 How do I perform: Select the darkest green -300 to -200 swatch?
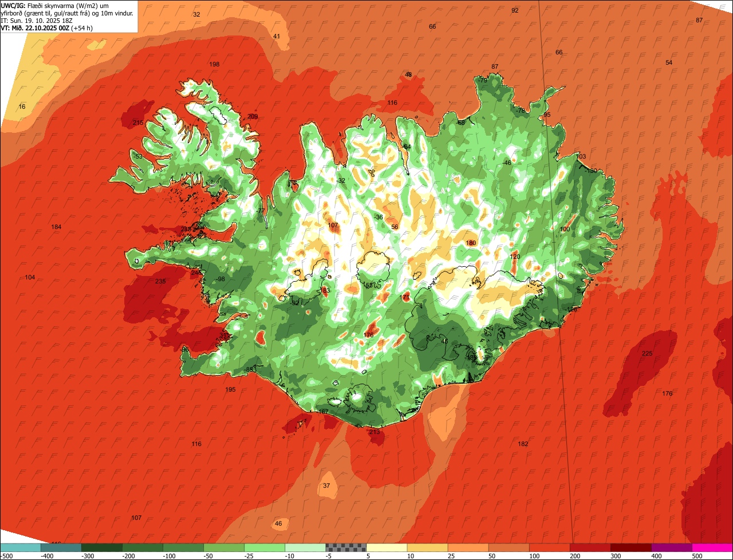tap(101, 547)
